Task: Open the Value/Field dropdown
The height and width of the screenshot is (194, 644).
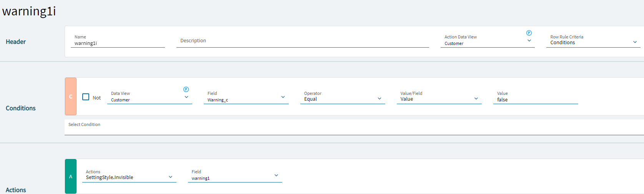Action: coord(476,99)
